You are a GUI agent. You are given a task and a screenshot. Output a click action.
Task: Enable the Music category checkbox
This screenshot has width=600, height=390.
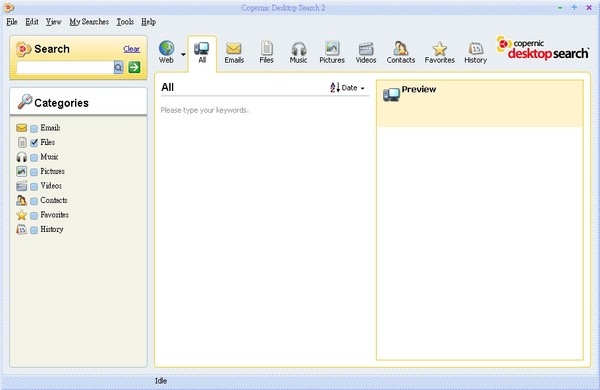tap(34, 157)
